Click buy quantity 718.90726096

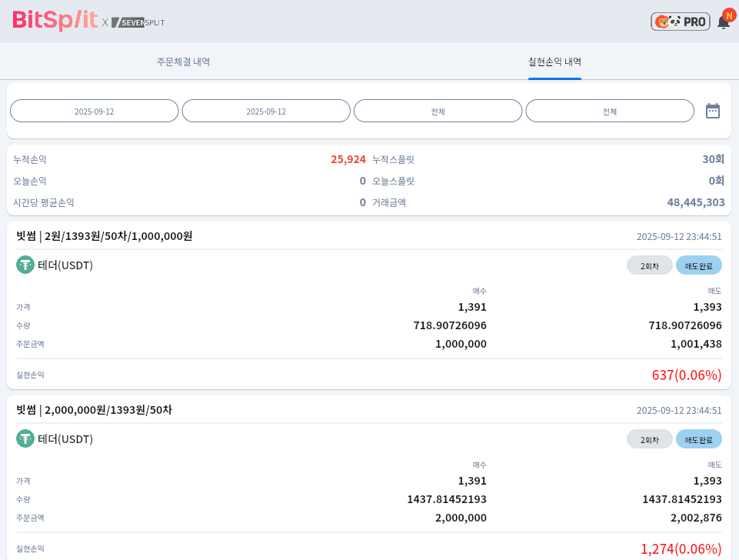click(x=450, y=325)
